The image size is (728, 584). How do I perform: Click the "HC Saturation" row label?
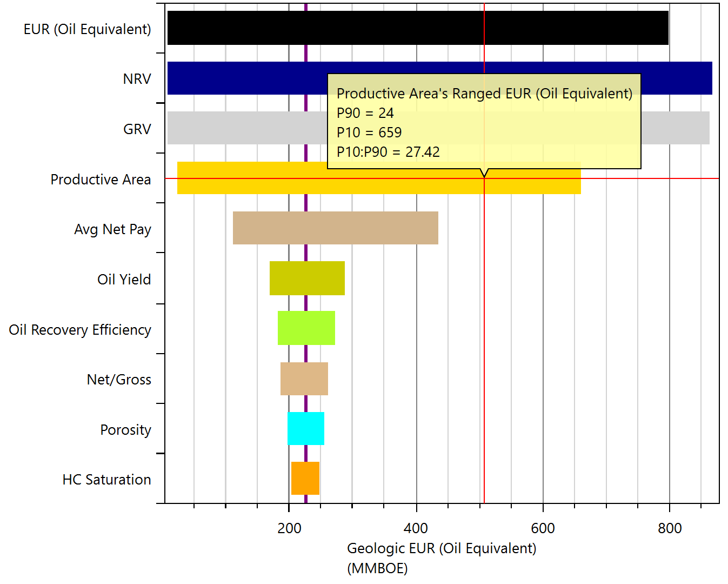[x=106, y=480]
